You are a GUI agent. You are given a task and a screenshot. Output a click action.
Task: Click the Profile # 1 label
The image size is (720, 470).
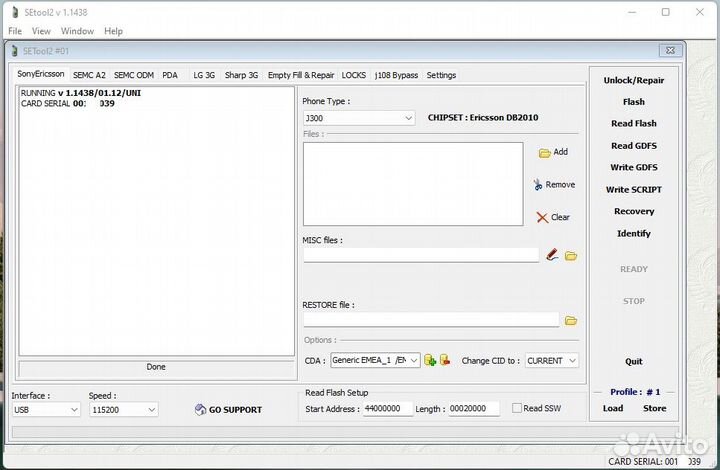pyautogui.click(x=635, y=392)
